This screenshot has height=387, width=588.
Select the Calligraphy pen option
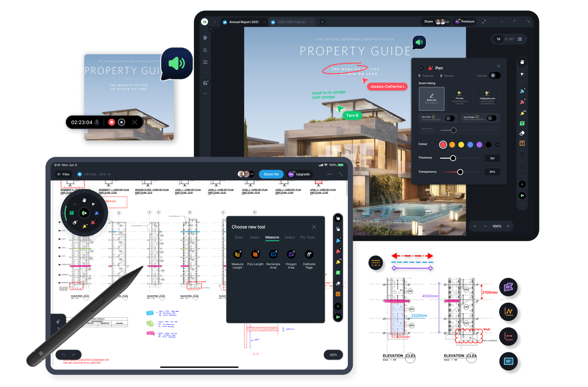click(x=487, y=99)
